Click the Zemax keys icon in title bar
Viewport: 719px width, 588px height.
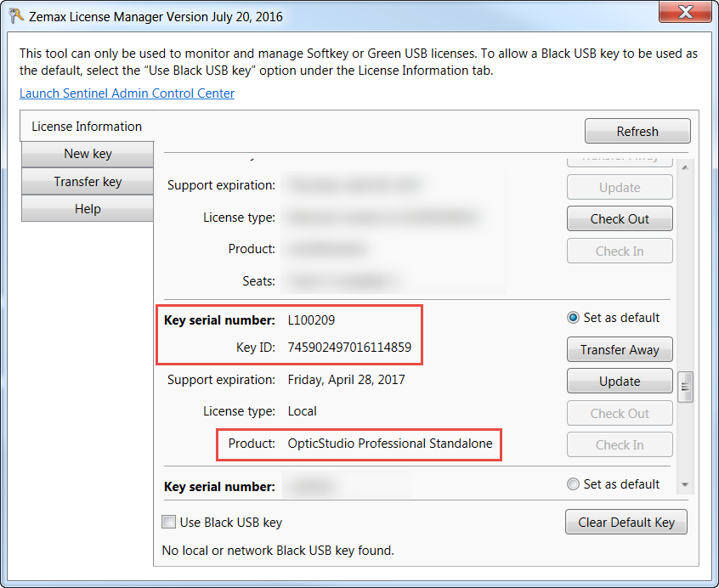[16, 16]
